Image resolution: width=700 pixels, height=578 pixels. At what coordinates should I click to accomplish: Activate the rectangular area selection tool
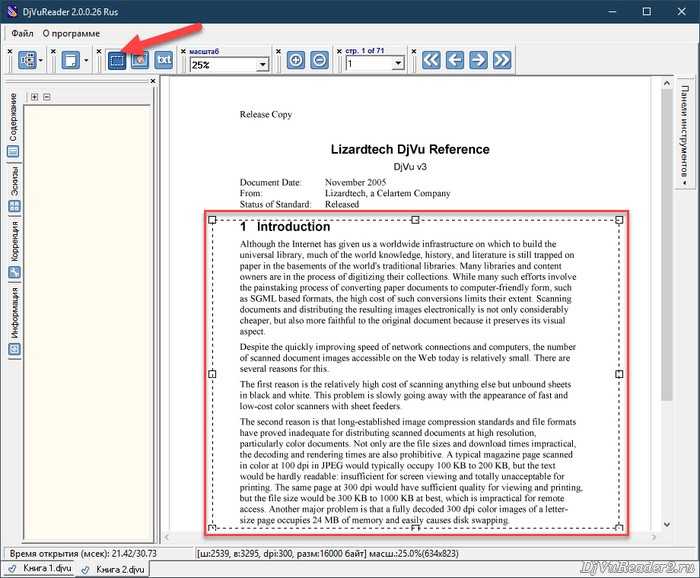click(x=117, y=60)
